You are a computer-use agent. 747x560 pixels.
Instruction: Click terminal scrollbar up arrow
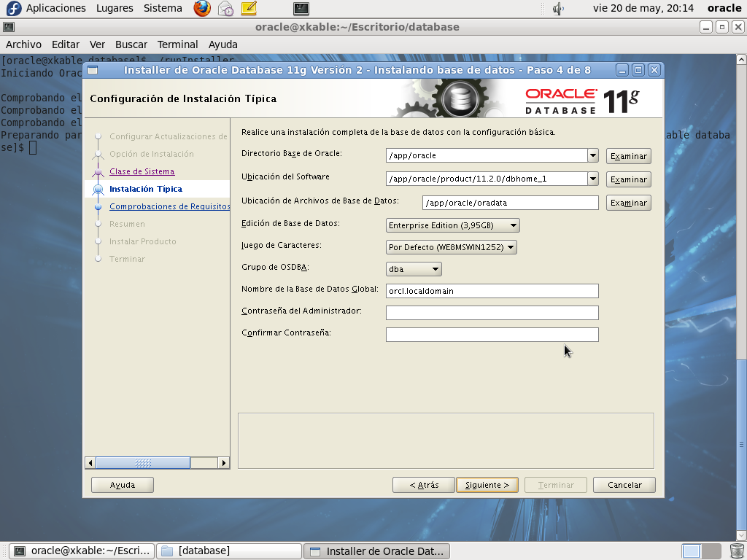[x=741, y=60]
